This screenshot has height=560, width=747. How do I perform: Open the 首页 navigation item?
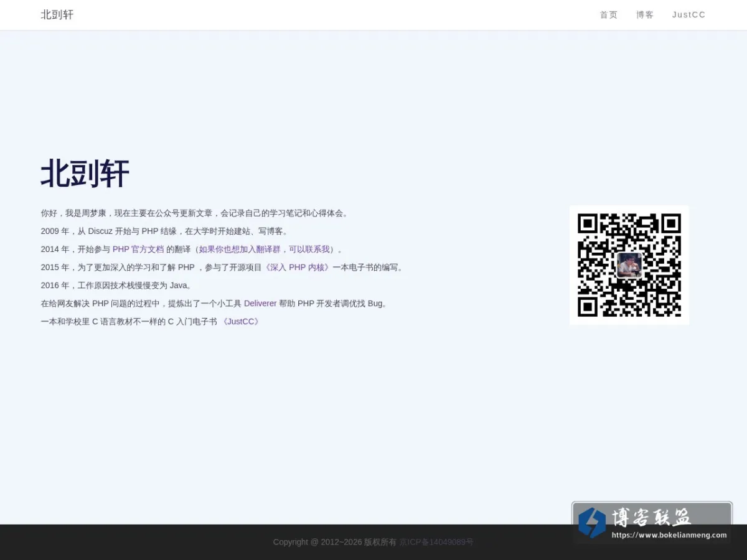tap(609, 15)
